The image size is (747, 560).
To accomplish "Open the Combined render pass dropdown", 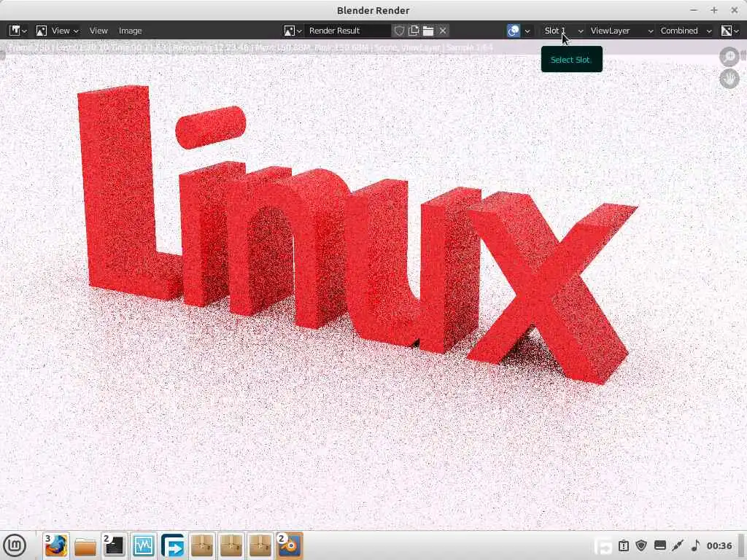I will (686, 31).
